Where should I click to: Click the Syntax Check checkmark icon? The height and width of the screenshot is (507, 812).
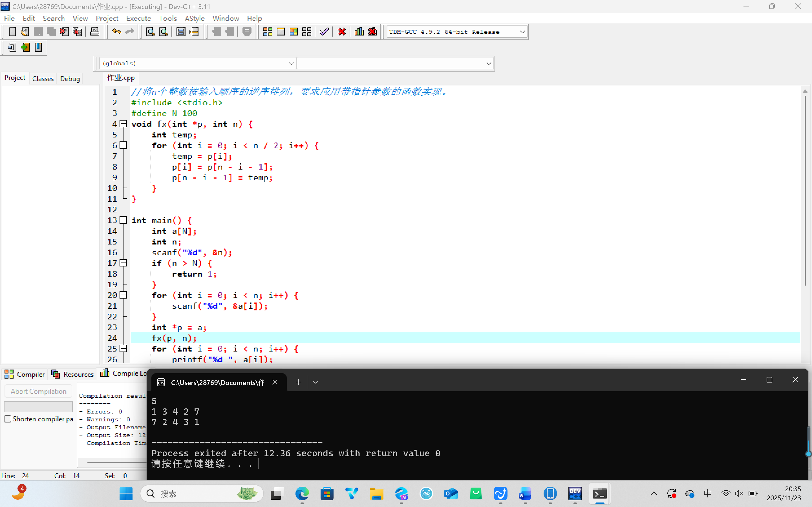click(x=324, y=32)
